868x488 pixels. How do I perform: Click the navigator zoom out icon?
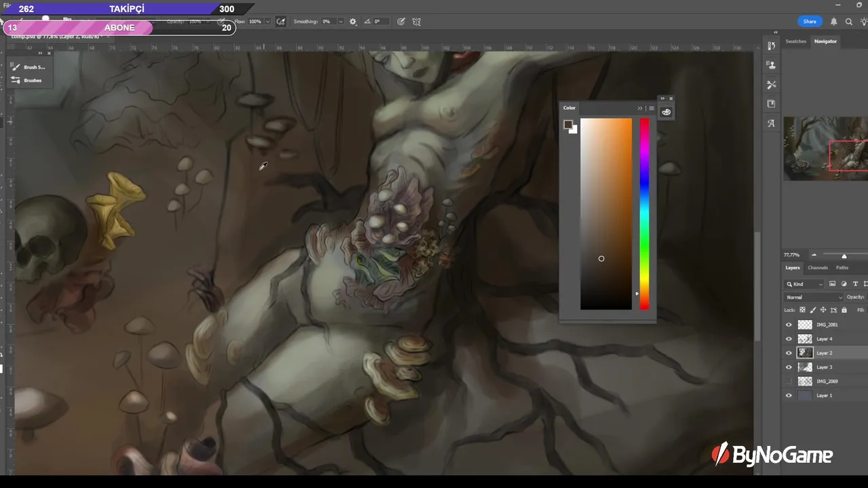click(814, 256)
